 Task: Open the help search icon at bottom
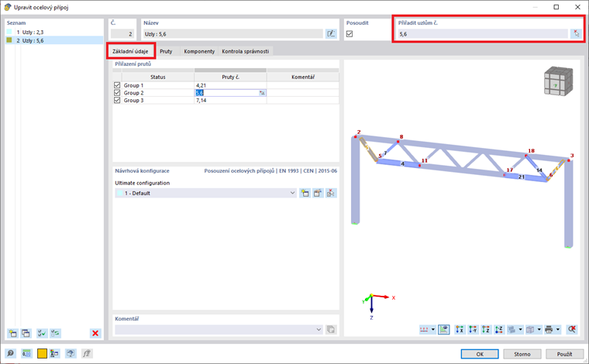11,353
